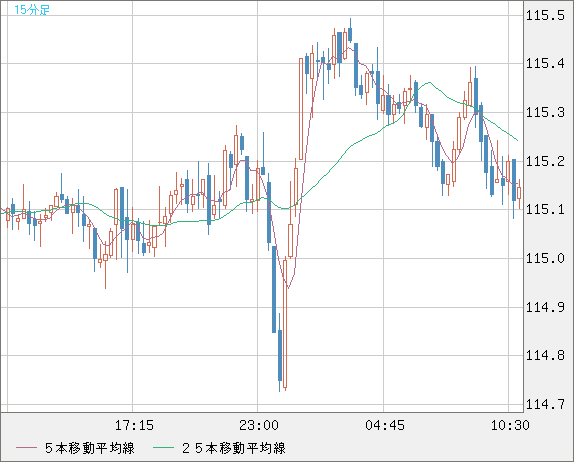The height and width of the screenshot is (462, 574).
Task: Click the 23:00 time axis label
Action: pyautogui.click(x=259, y=425)
